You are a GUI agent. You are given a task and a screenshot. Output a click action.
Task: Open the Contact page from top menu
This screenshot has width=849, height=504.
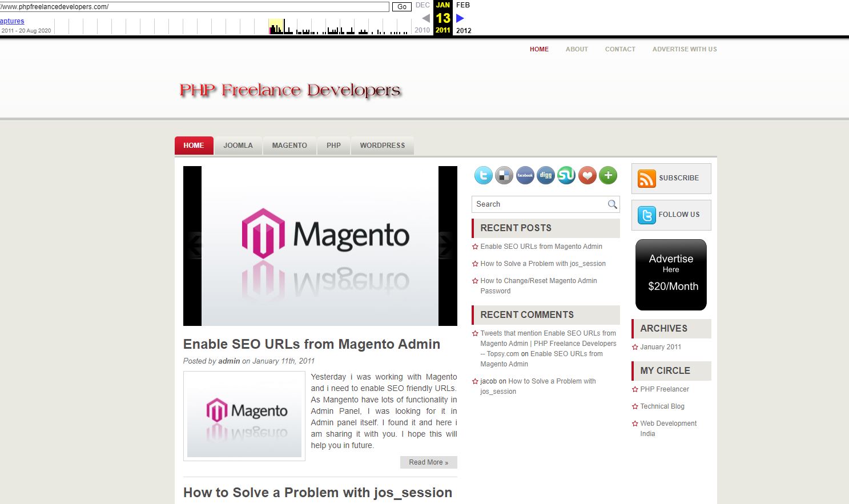620,49
